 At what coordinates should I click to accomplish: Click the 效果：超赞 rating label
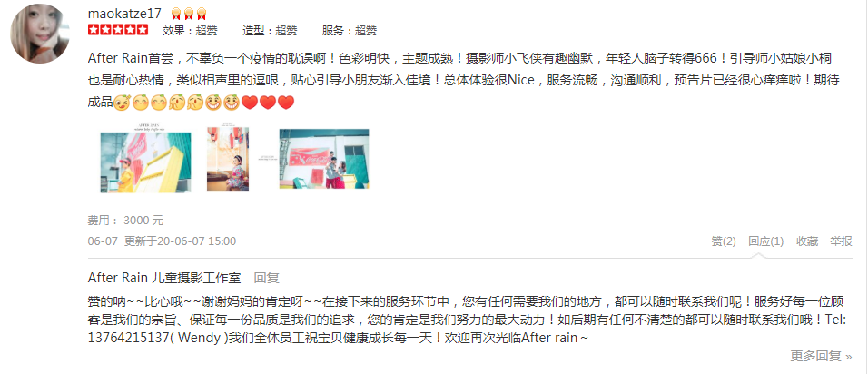click(x=190, y=31)
